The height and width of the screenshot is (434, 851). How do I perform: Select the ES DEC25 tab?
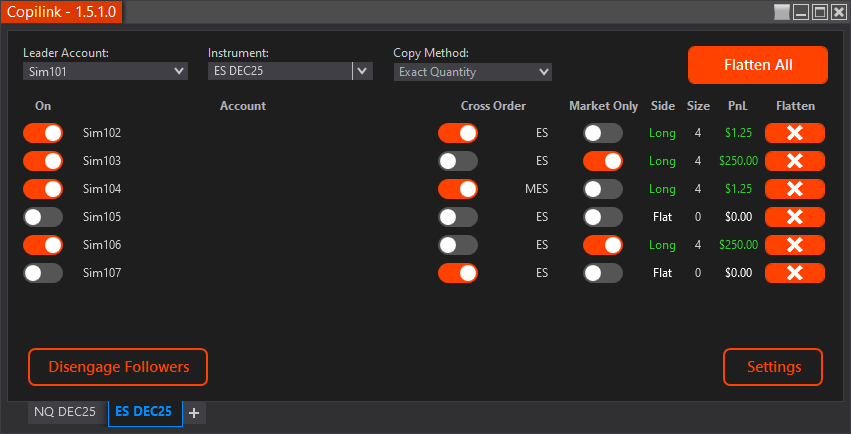click(144, 412)
